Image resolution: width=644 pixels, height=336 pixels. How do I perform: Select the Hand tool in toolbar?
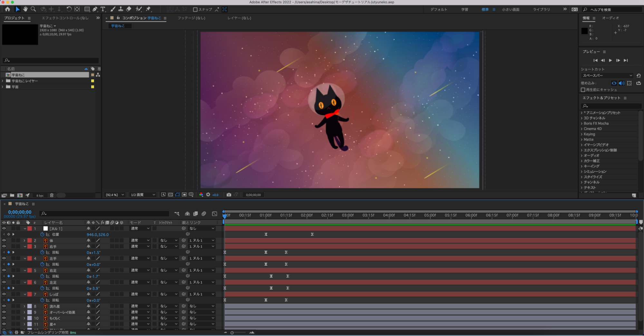(x=25, y=9)
